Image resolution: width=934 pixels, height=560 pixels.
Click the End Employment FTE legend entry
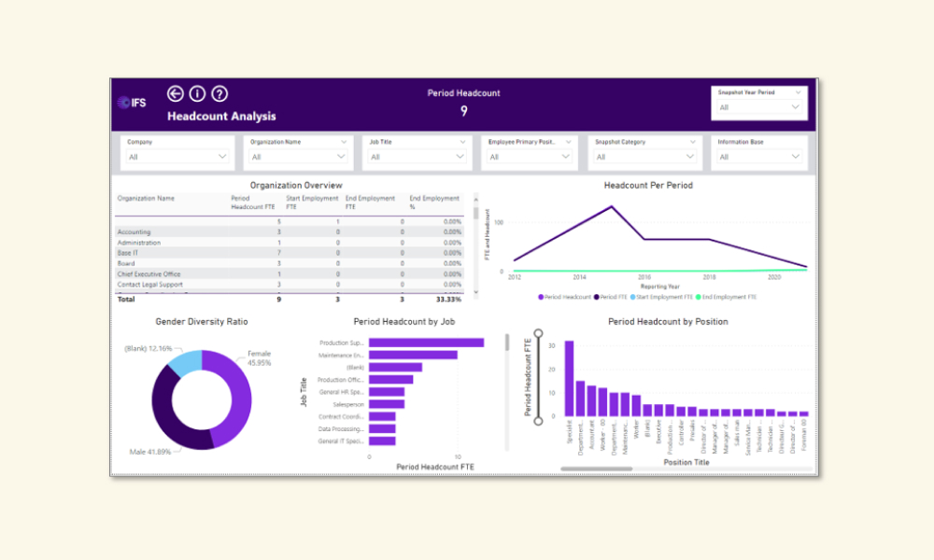click(726, 297)
